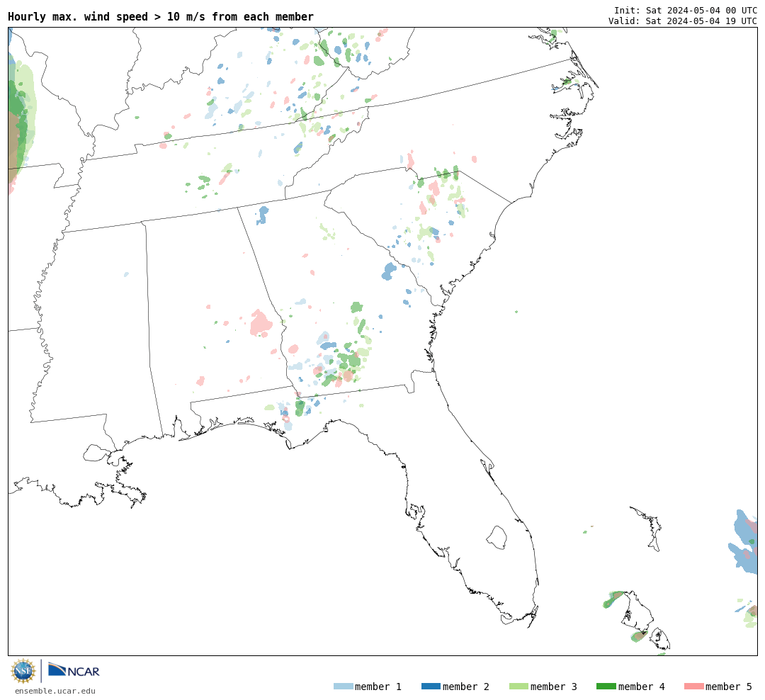
Task: Select the 'member 3' legend label
Action: tap(554, 687)
